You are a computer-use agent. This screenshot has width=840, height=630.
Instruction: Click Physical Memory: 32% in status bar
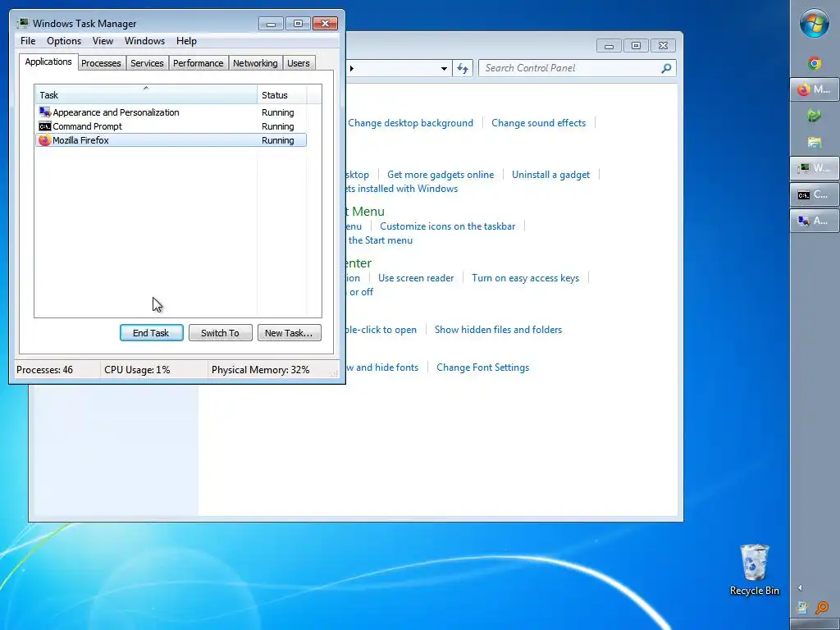coord(260,370)
